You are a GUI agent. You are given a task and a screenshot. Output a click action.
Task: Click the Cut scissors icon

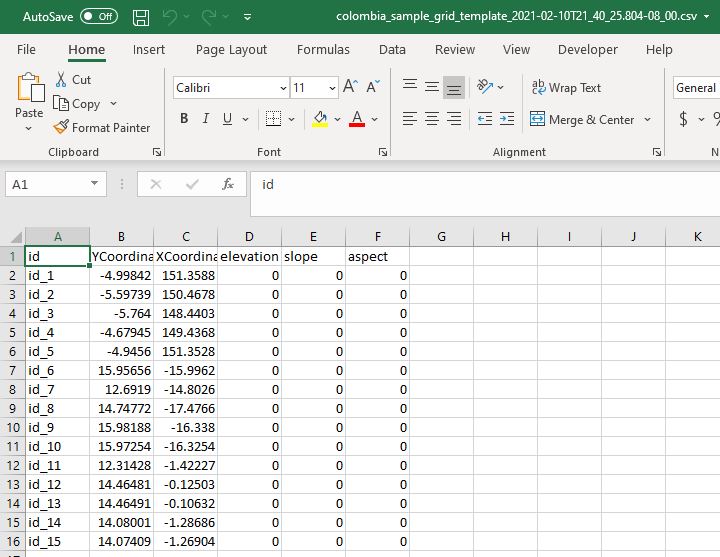click(61, 79)
